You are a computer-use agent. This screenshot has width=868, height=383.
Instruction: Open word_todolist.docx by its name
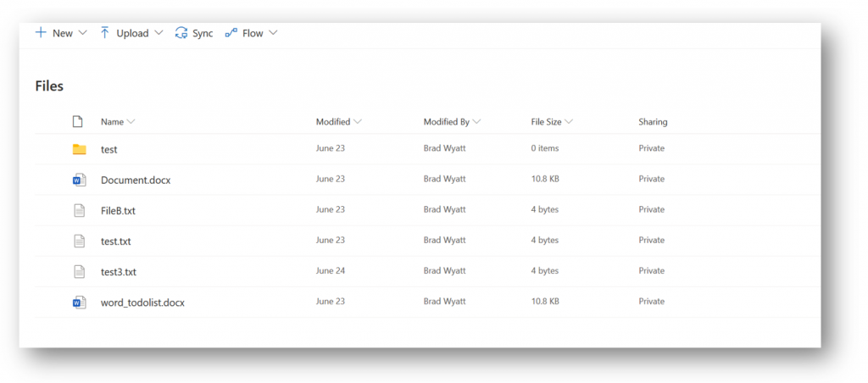[x=142, y=303]
